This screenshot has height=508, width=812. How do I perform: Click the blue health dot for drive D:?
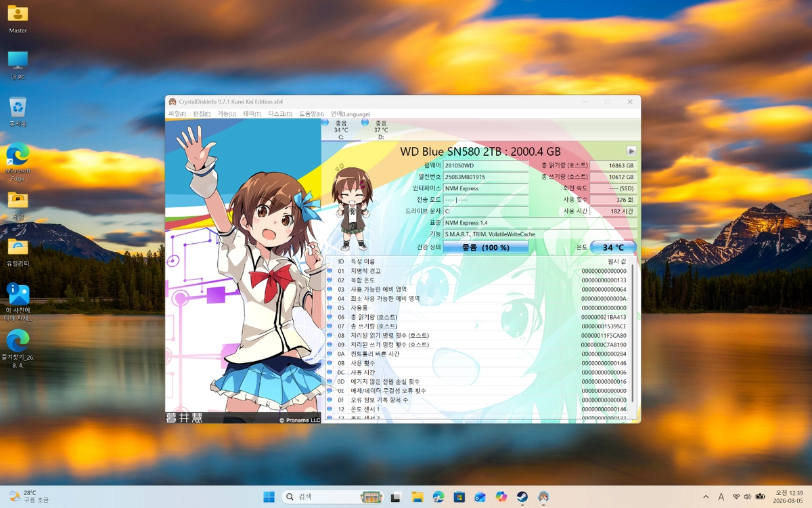point(365,123)
